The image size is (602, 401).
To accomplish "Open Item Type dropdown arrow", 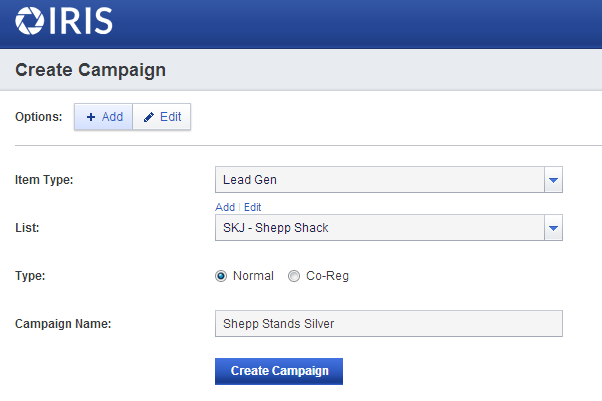I will pos(553,180).
